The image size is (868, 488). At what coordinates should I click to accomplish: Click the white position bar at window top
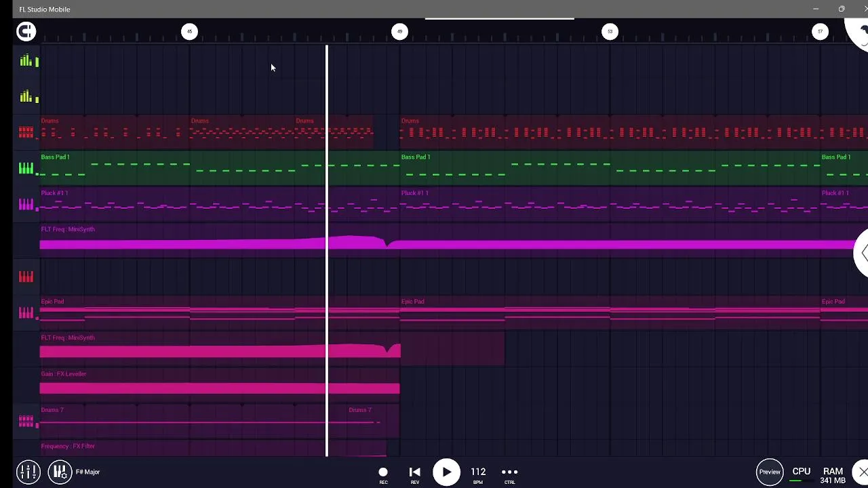[500, 18]
